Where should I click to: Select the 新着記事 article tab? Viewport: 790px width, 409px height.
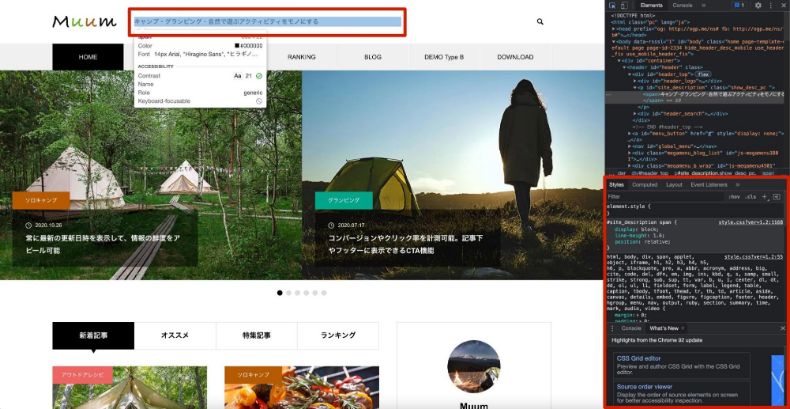point(93,335)
